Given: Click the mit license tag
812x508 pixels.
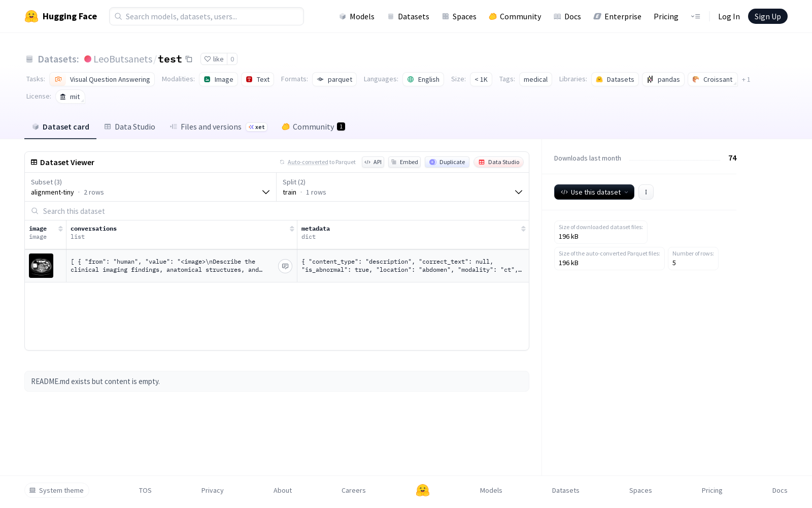Looking at the screenshot, I should pyautogui.click(x=70, y=97).
